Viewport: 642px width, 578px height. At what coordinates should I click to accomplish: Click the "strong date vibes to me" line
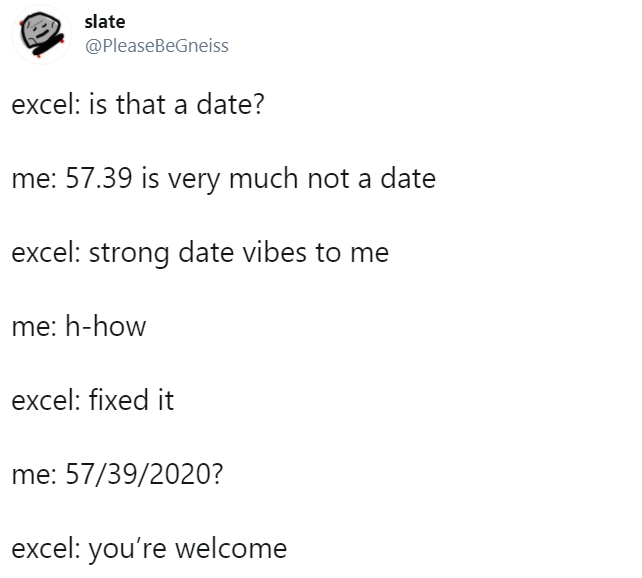(239, 253)
